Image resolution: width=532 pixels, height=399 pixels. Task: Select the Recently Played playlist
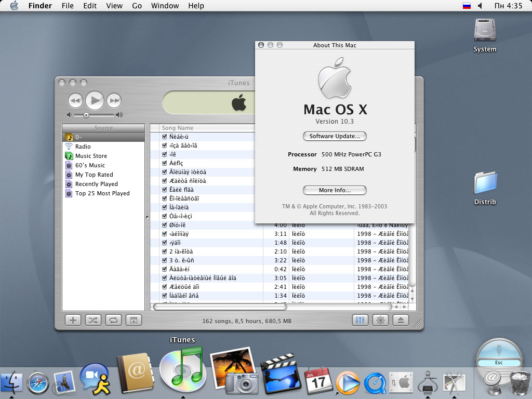point(103,184)
